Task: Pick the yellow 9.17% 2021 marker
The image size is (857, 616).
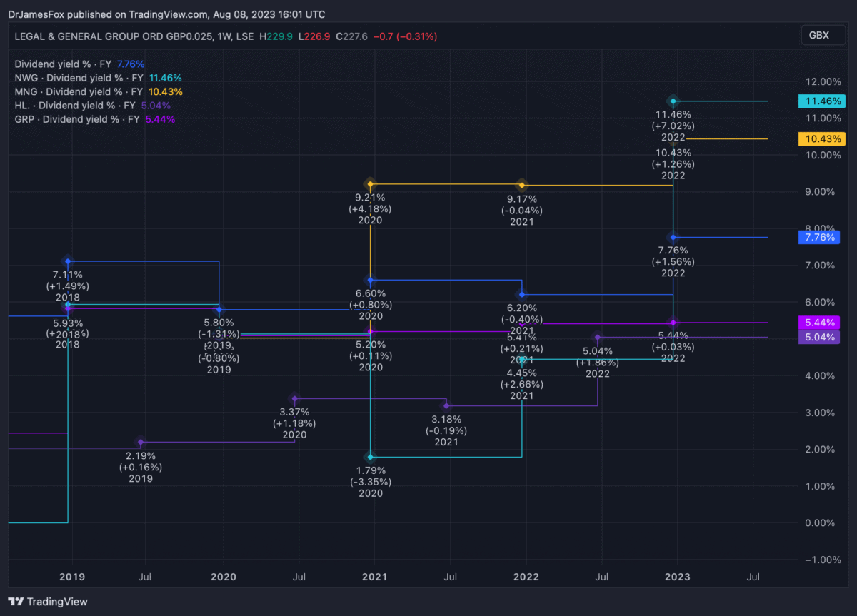Action: [x=522, y=185]
